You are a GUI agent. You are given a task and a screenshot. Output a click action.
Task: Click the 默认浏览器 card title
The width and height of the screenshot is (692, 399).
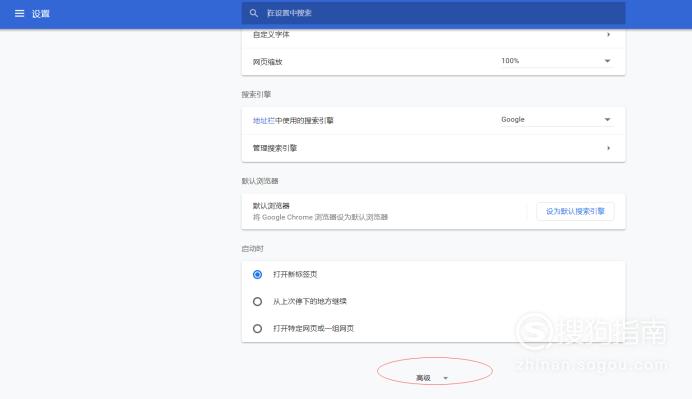coord(271,206)
